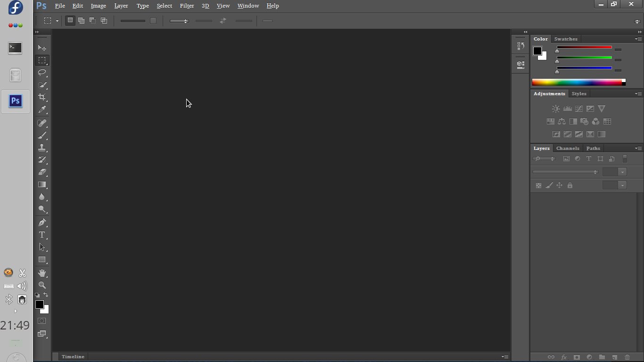Click the red channel slider
Viewport: 644px width, 362px height.
[x=584, y=48]
